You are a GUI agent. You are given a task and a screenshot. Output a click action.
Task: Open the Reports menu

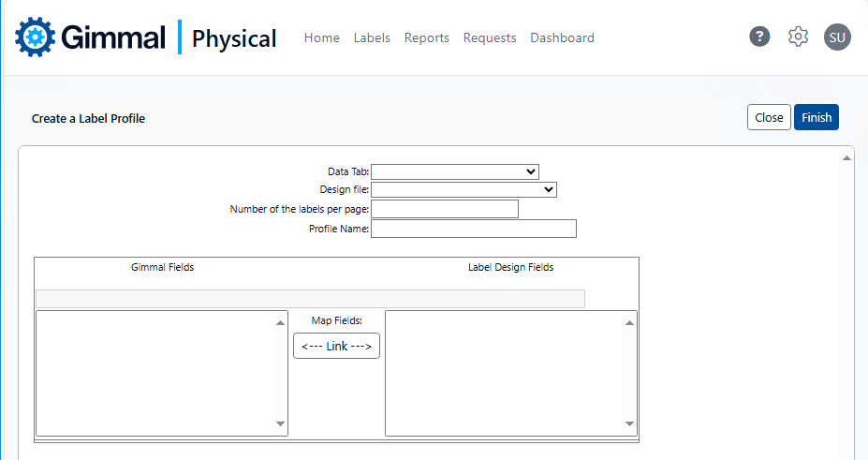426,38
